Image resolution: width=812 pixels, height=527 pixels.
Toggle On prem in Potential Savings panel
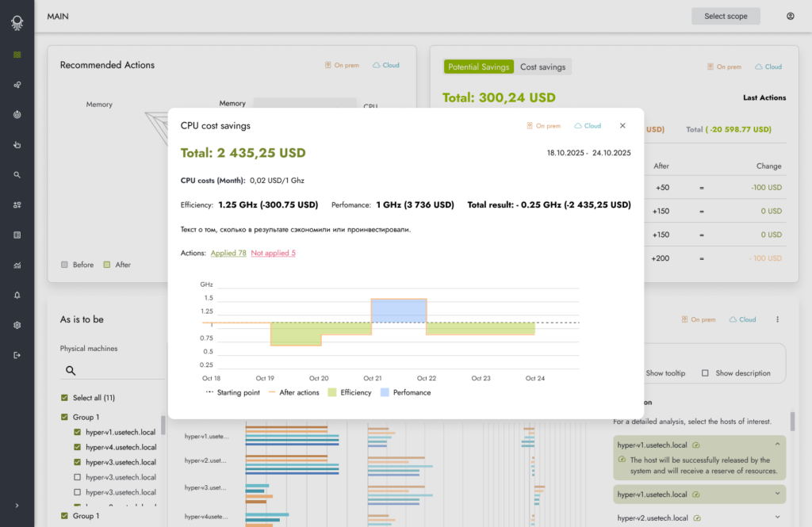[724, 67]
